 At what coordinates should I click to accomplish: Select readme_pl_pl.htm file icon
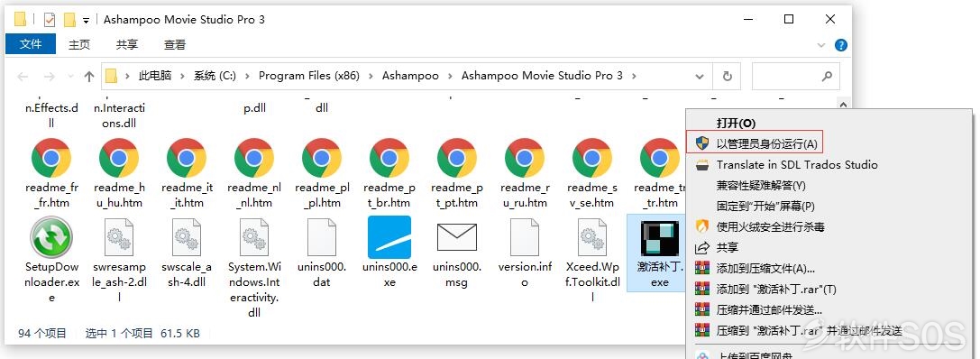[x=321, y=158]
